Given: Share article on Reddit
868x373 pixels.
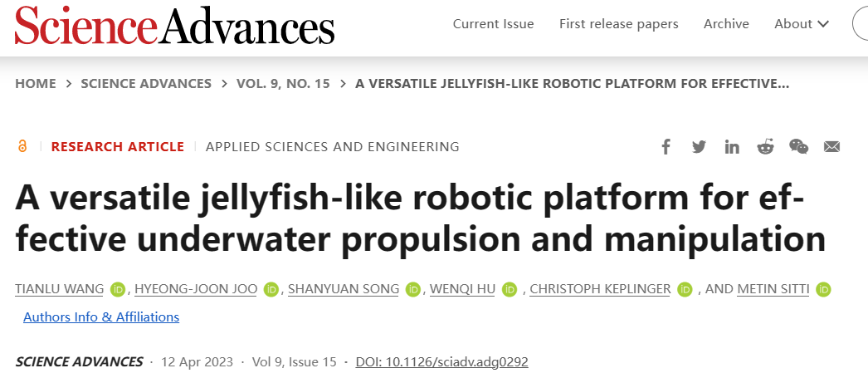Looking at the screenshot, I should tap(765, 147).
